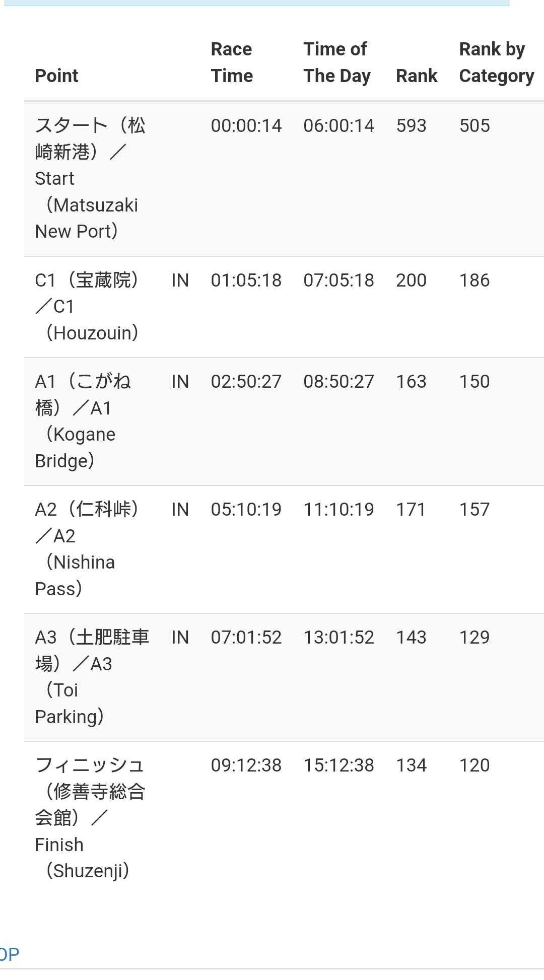Click the Rank column header
Image resolution: width=544 pixels, height=980 pixels.
pyautogui.click(x=416, y=76)
